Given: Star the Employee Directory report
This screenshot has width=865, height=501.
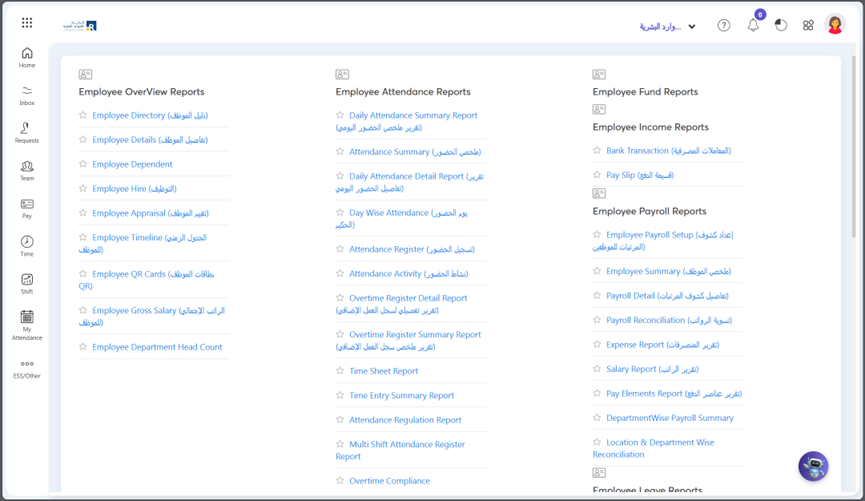Looking at the screenshot, I should pos(83,115).
